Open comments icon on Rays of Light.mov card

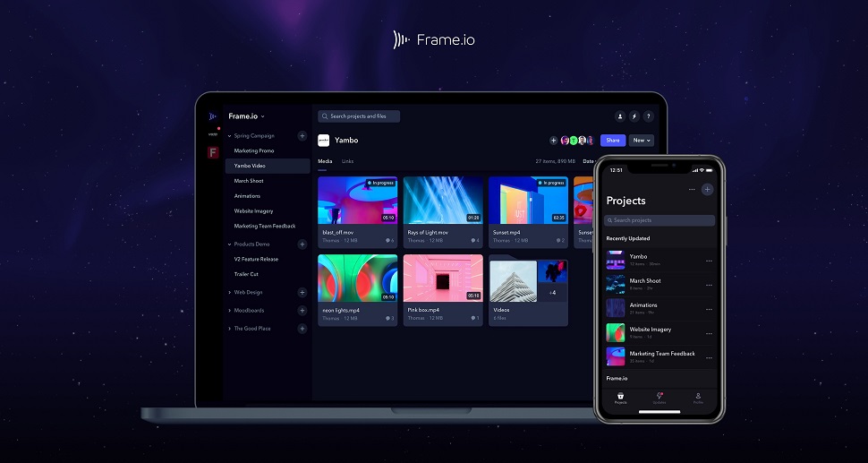click(475, 241)
